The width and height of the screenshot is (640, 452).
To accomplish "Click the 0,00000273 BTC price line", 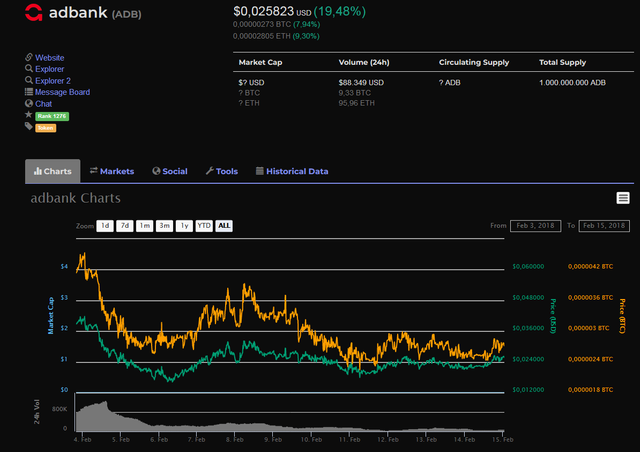I will (276, 24).
